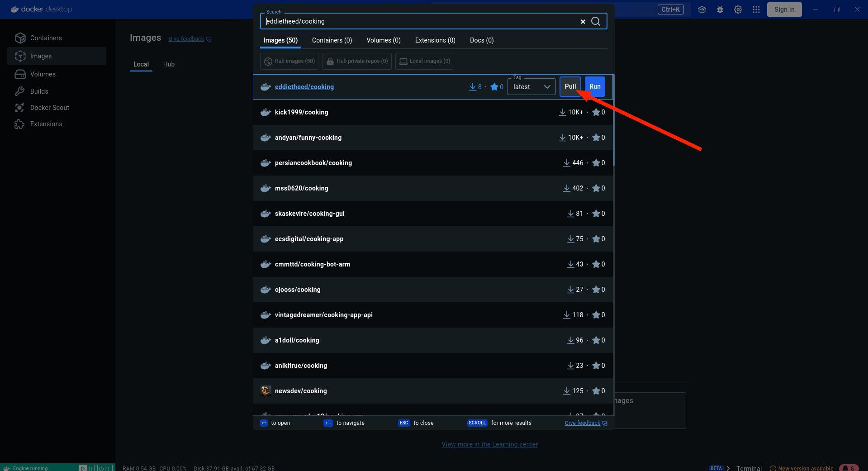Open the Terminal panel in status bar
868x471 pixels.
(749, 468)
